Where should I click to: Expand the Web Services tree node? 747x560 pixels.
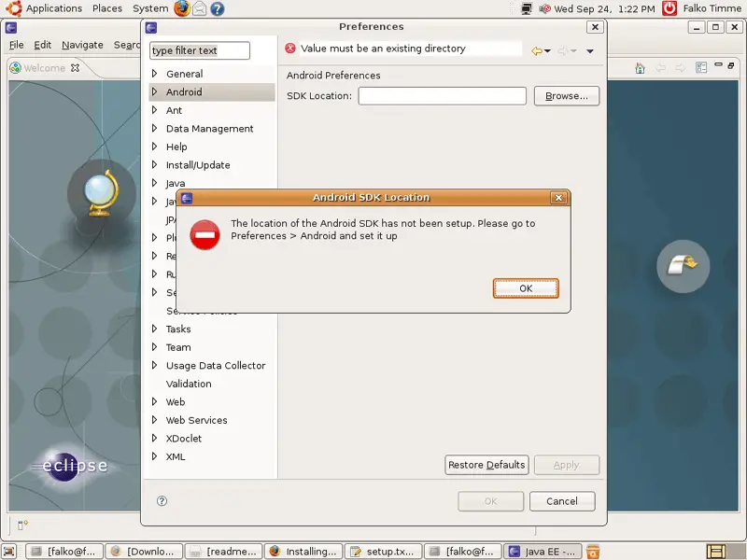[x=155, y=420]
